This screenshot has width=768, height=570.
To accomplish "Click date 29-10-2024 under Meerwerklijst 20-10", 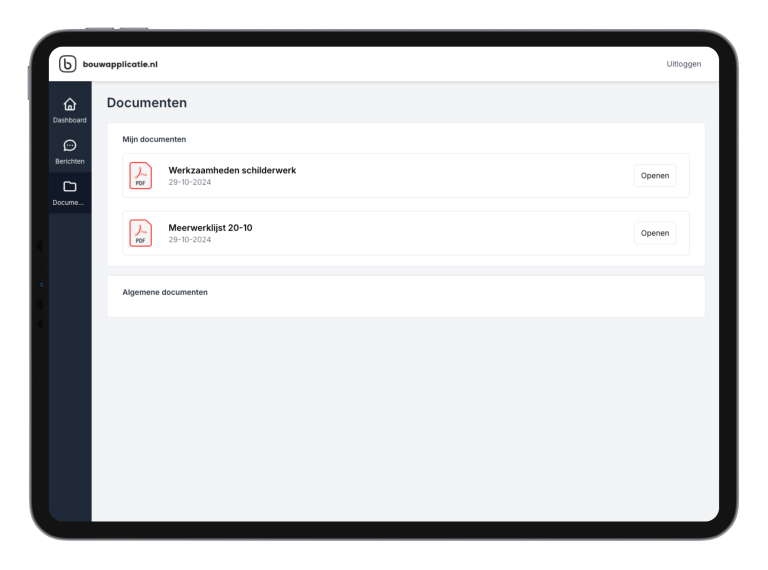I will [x=190, y=239].
